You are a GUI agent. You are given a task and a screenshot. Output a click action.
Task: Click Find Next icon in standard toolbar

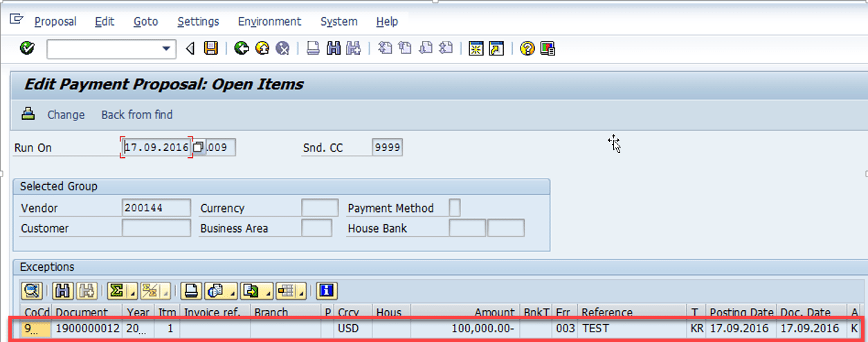tap(354, 48)
